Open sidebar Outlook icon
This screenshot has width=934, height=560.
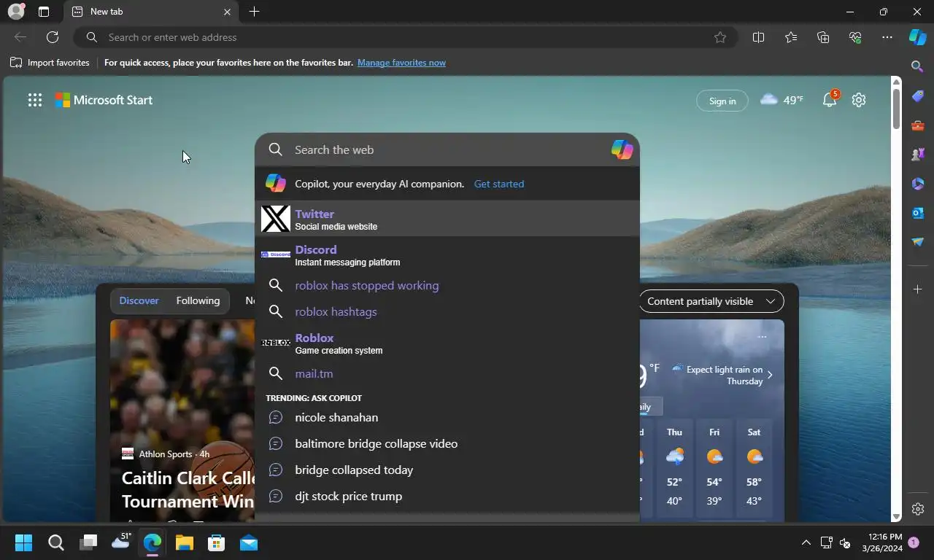coord(918,213)
